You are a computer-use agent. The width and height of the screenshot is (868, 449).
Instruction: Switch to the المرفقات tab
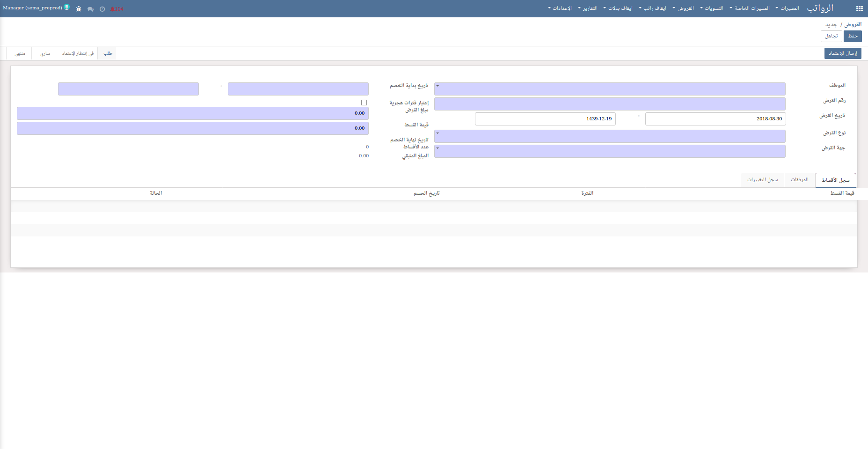pyautogui.click(x=799, y=180)
